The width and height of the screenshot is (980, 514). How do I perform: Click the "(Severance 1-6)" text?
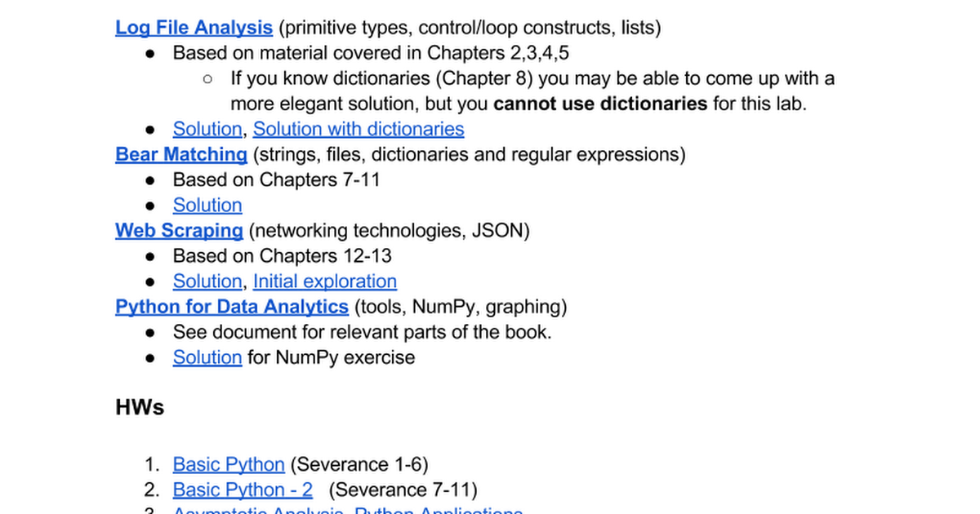point(359,465)
